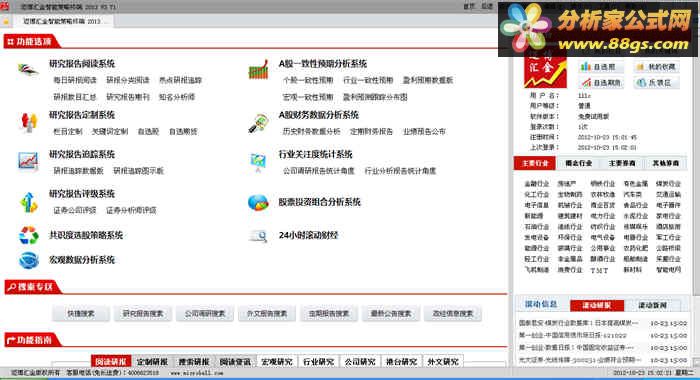700x380 pixels.
Task: Open the 乐享汇 button
Action: (x=657, y=83)
